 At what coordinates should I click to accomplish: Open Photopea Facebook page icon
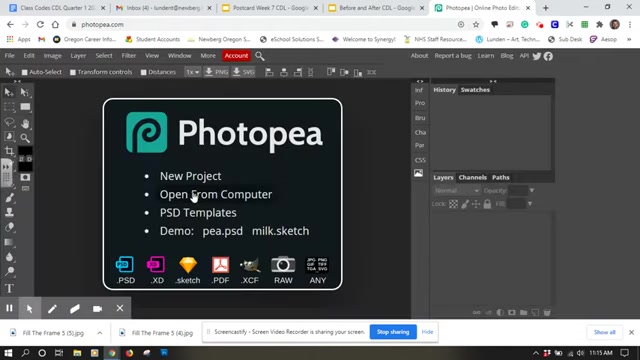548,56
